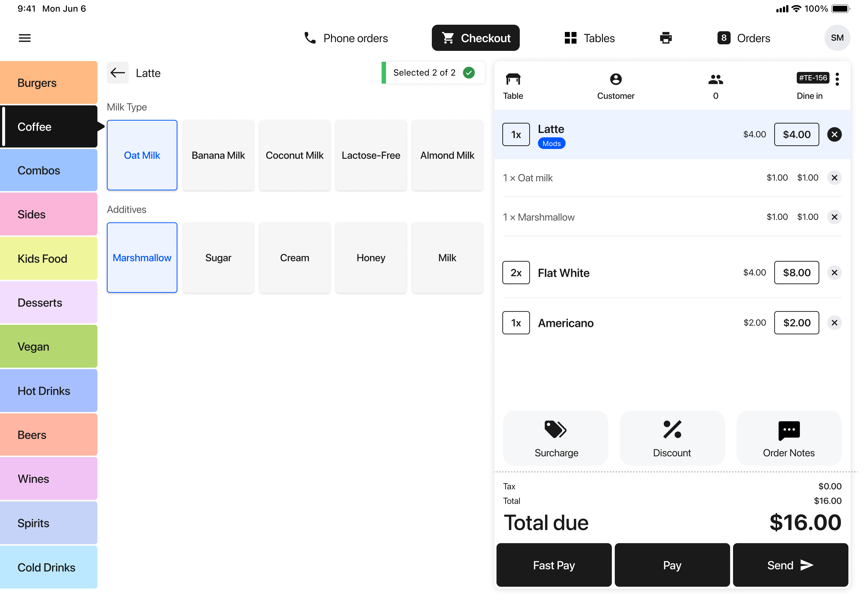
Task: Open Phone orders
Action: point(346,38)
